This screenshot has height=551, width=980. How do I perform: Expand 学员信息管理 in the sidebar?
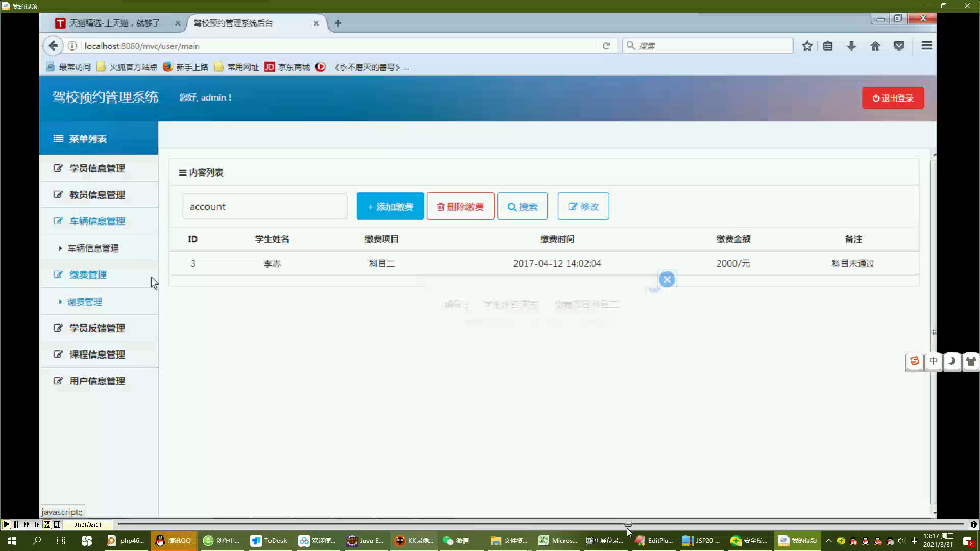(99, 168)
